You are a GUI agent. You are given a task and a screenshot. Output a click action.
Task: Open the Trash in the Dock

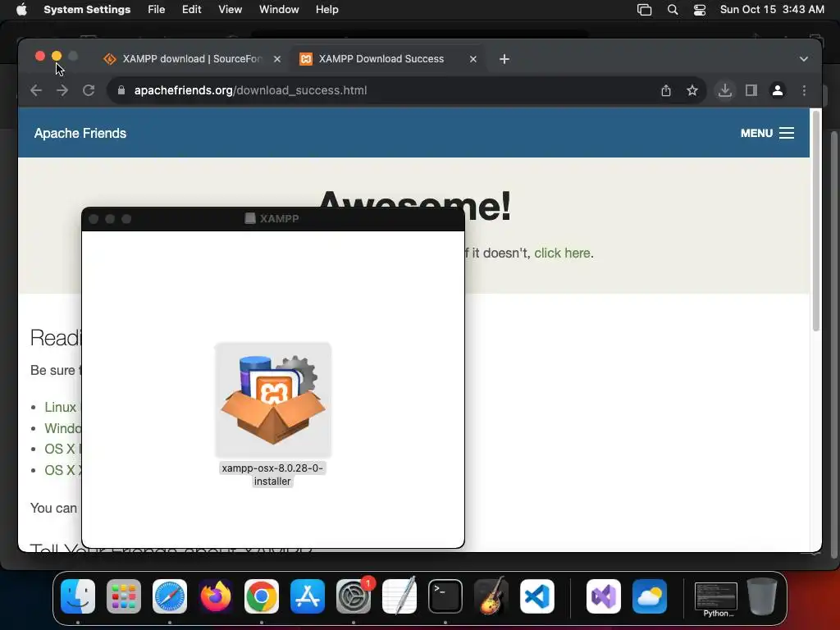pos(762,596)
